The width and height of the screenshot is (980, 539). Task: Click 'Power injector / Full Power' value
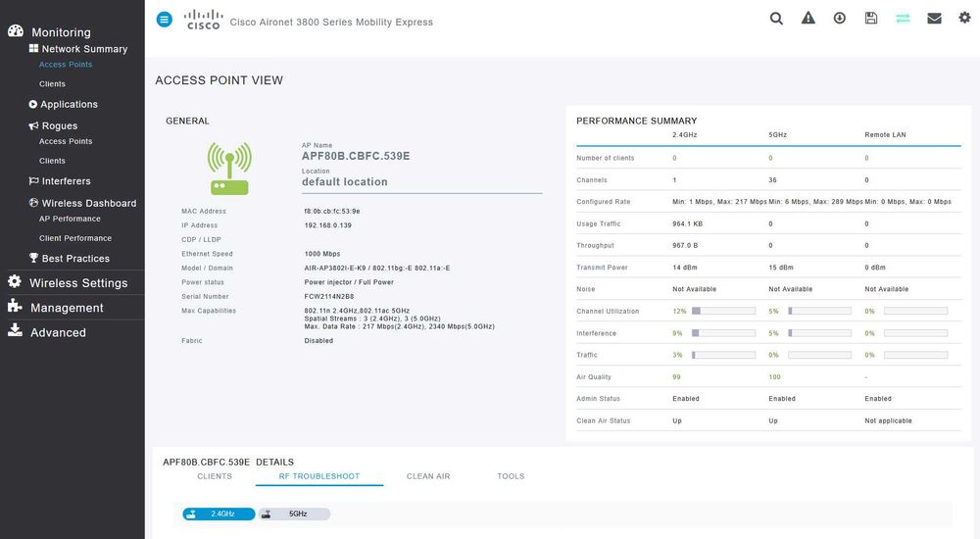coord(349,282)
